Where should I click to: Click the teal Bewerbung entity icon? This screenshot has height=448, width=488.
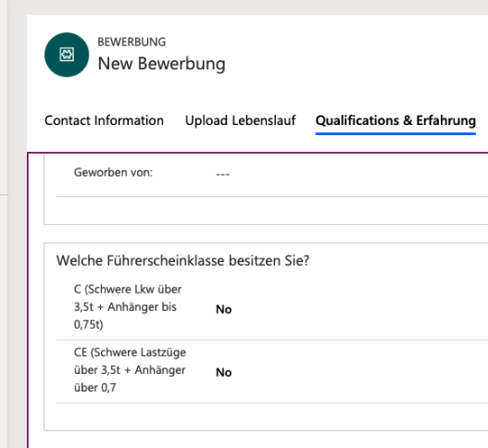[x=67, y=55]
